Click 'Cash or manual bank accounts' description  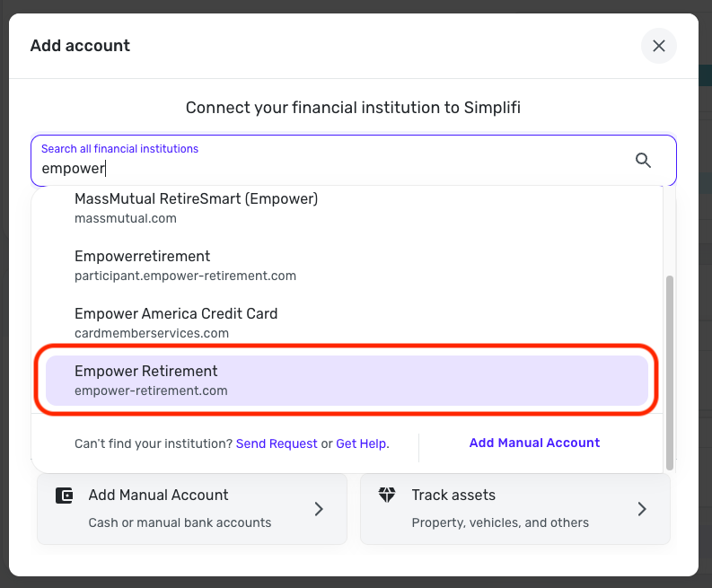coord(180,522)
